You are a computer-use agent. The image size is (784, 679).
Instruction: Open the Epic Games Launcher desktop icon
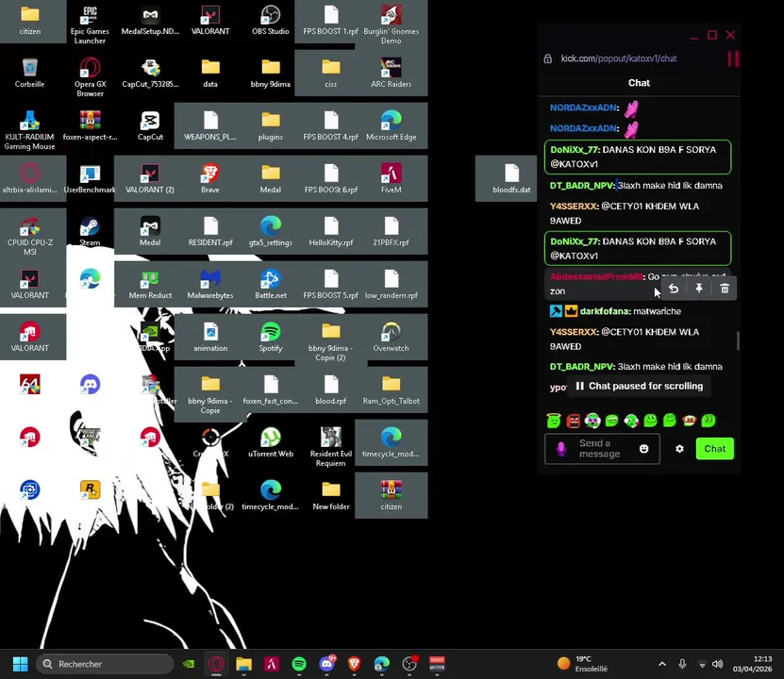(90, 24)
